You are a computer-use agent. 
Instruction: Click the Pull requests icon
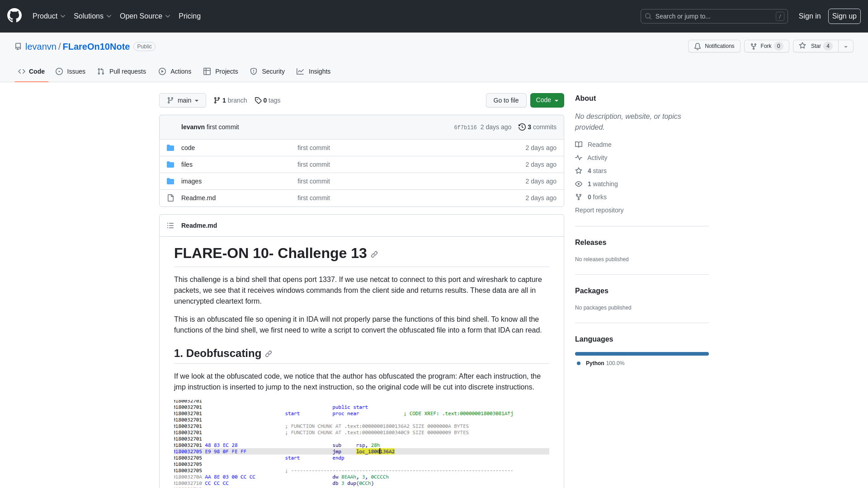101,71
